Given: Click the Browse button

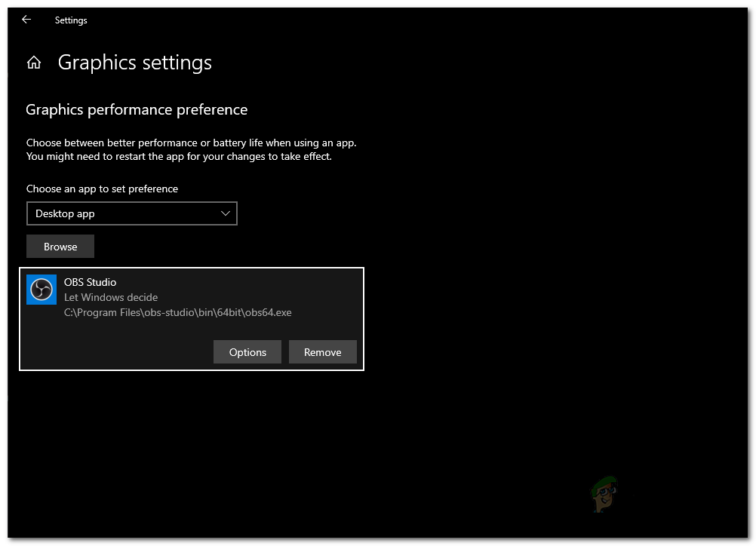Looking at the screenshot, I should point(60,247).
